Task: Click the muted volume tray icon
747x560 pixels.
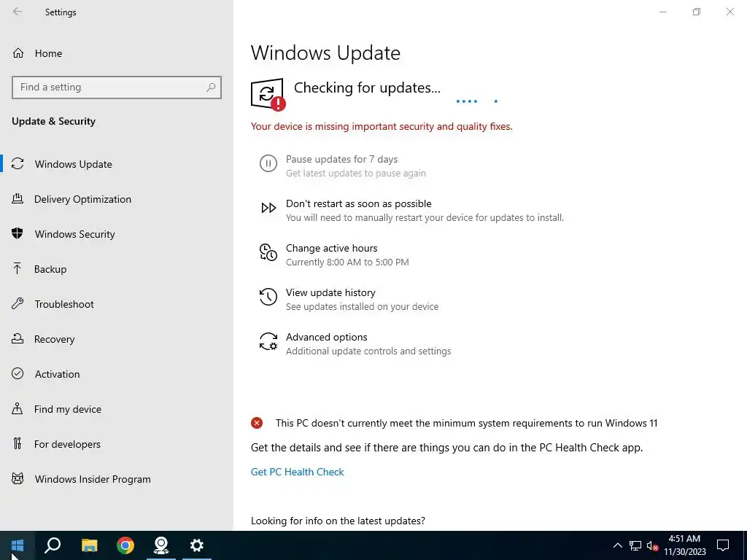Action: (653, 545)
